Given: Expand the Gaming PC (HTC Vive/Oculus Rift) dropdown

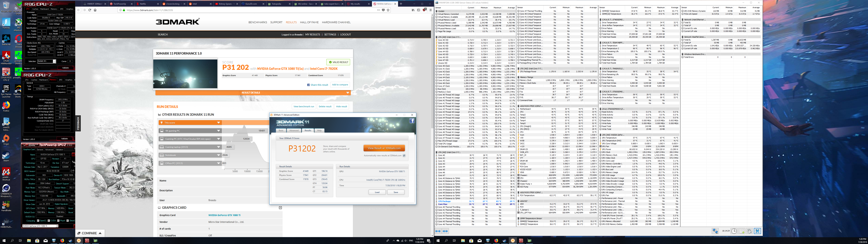Looking at the screenshot, I should click(190, 139).
